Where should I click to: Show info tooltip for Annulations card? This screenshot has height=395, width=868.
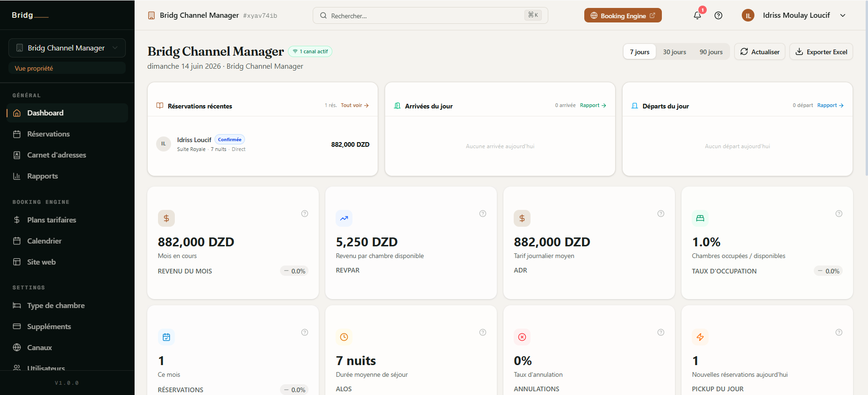coord(661,332)
